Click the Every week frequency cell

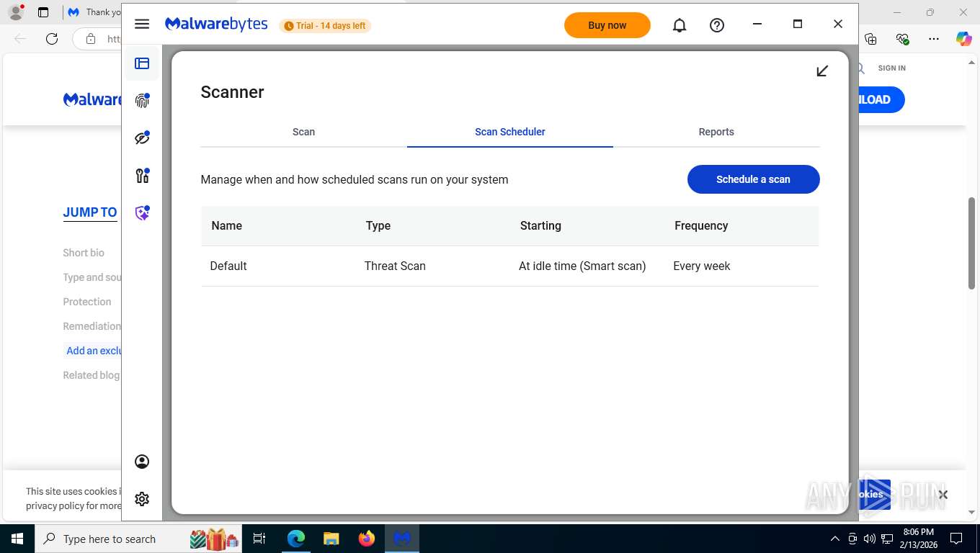coord(702,266)
